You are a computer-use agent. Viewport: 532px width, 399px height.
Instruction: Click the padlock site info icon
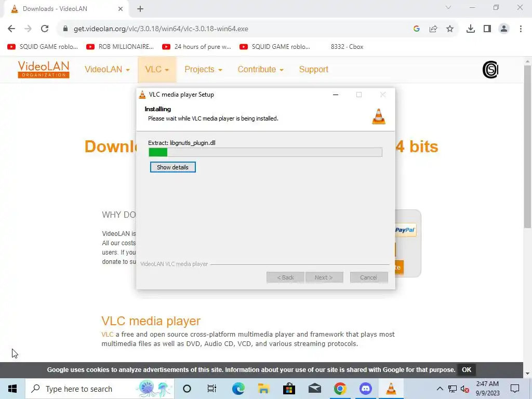pos(65,29)
